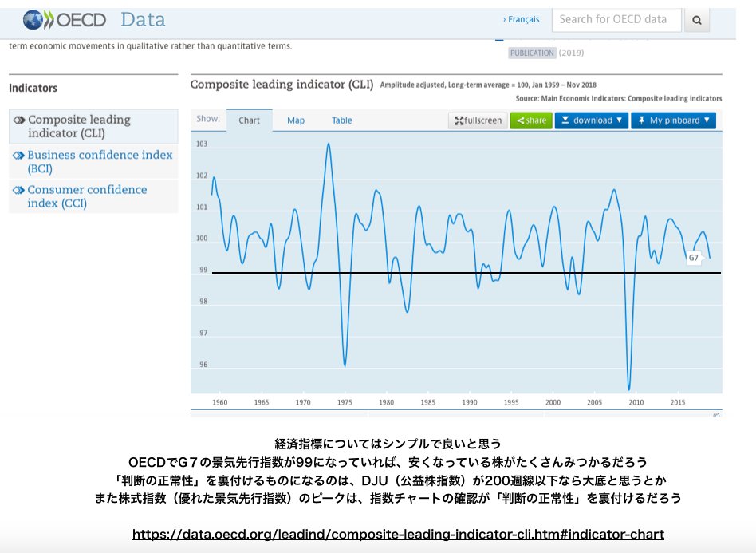756x553 pixels.
Task: Open the data.oecd.org composite leading indicator URL
Action: (x=398, y=535)
